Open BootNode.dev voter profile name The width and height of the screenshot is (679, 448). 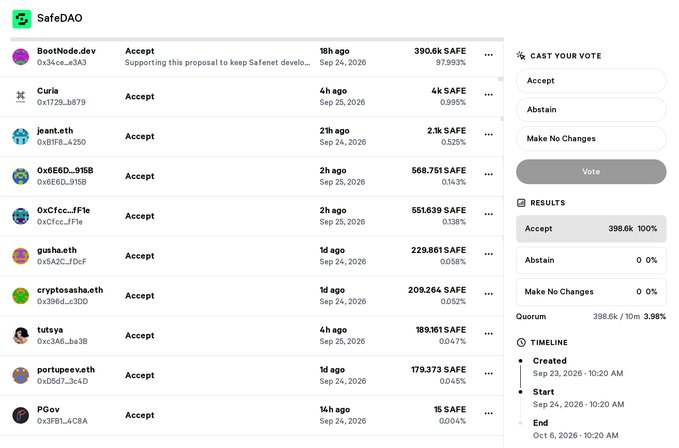(x=66, y=51)
